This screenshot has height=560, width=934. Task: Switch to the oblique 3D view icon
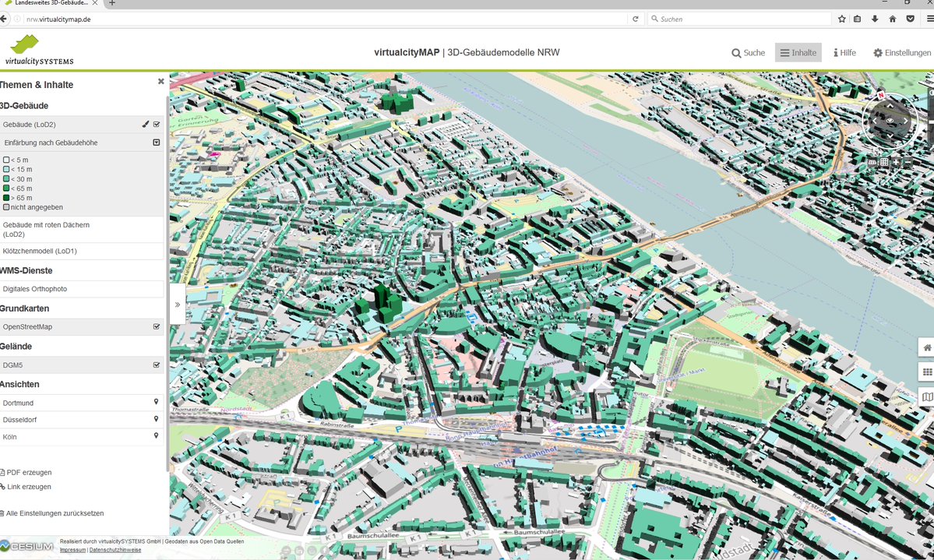[872, 162]
